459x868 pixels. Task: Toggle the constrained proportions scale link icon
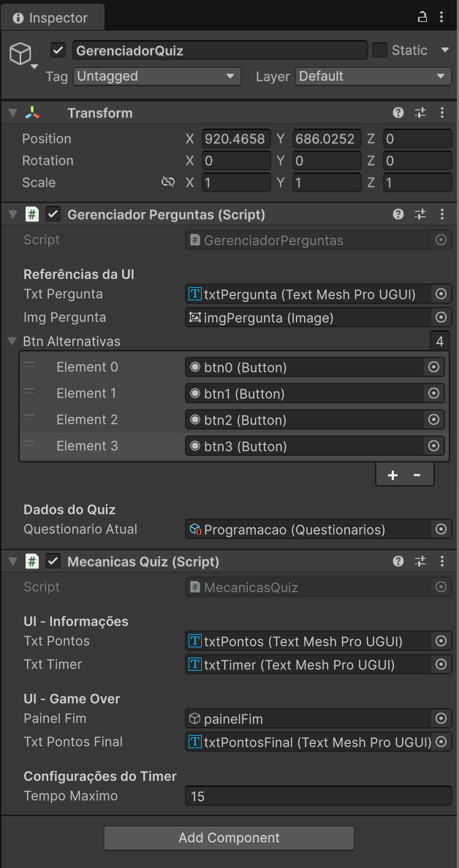[168, 183]
